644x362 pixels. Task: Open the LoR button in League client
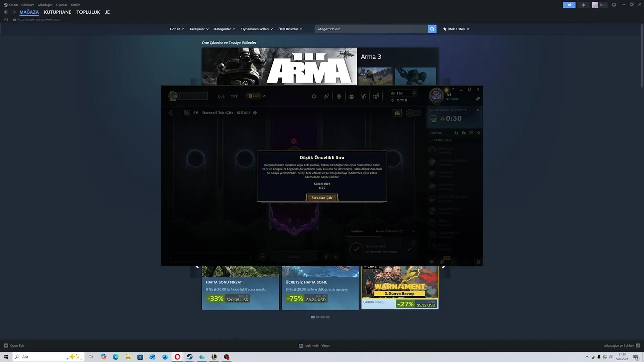click(253, 96)
